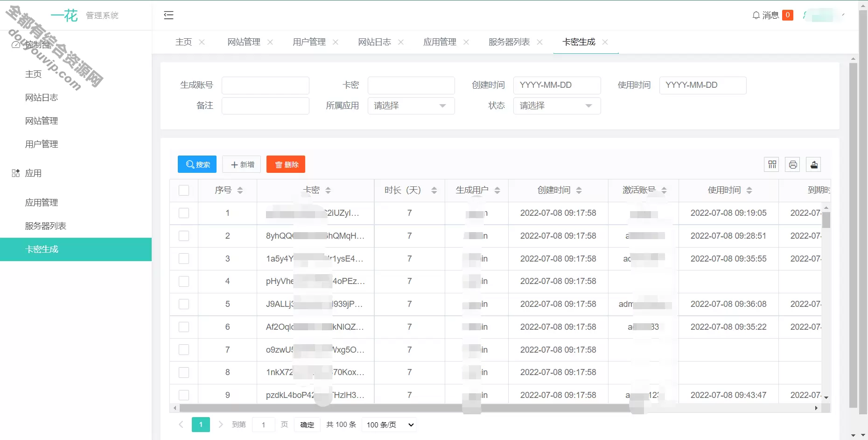Close the 主页 tab
The width and height of the screenshot is (868, 440).
coord(202,42)
